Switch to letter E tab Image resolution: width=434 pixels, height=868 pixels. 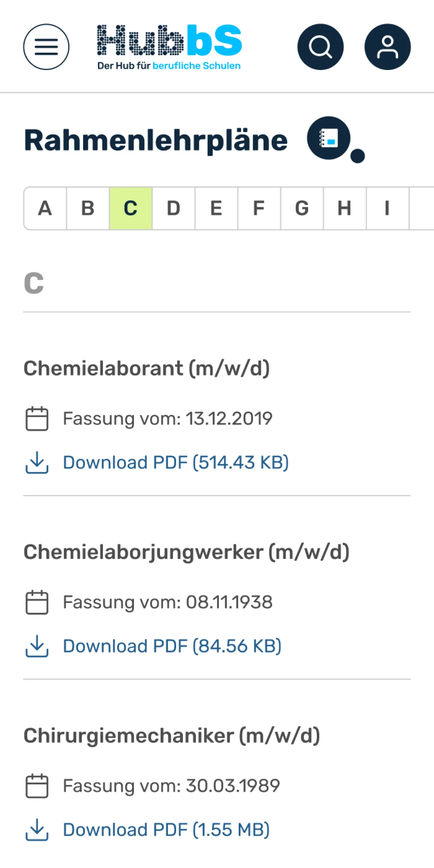click(x=216, y=208)
